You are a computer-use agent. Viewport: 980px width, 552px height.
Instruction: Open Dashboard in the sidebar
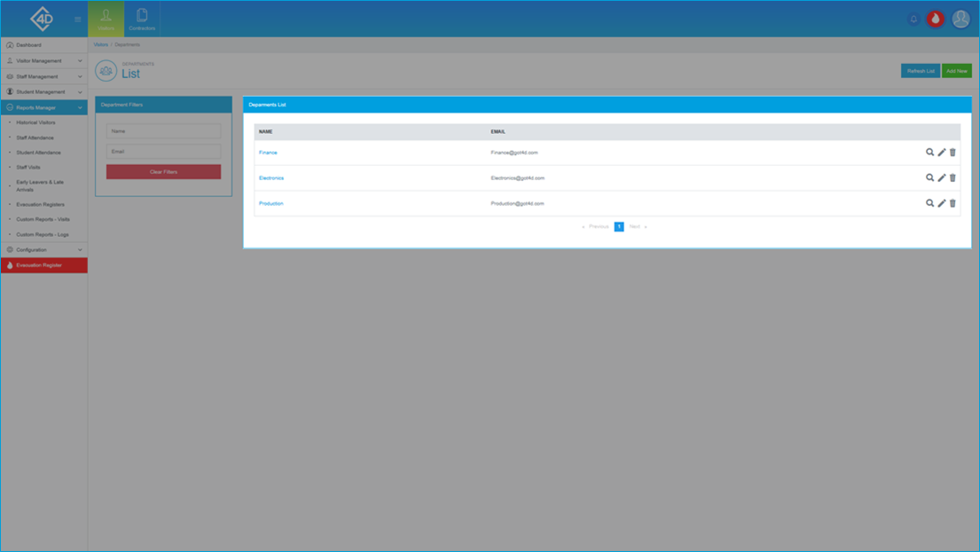43,45
